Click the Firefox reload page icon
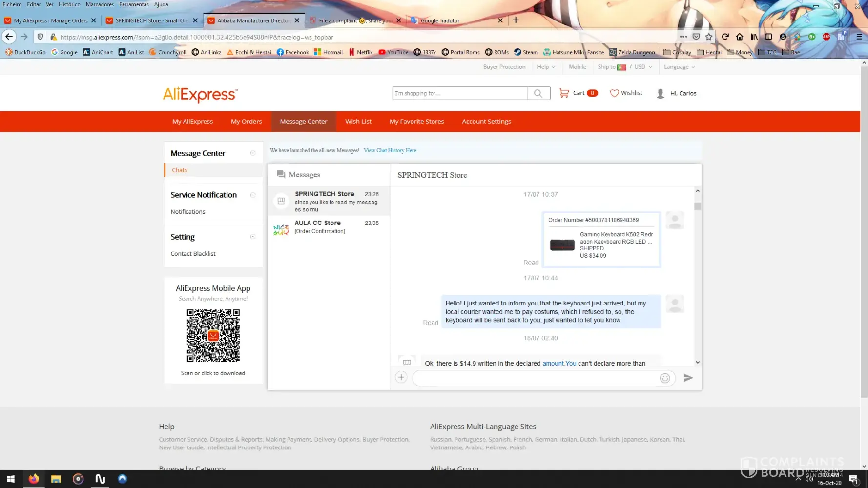This screenshot has height=488, width=868. coord(725,37)
